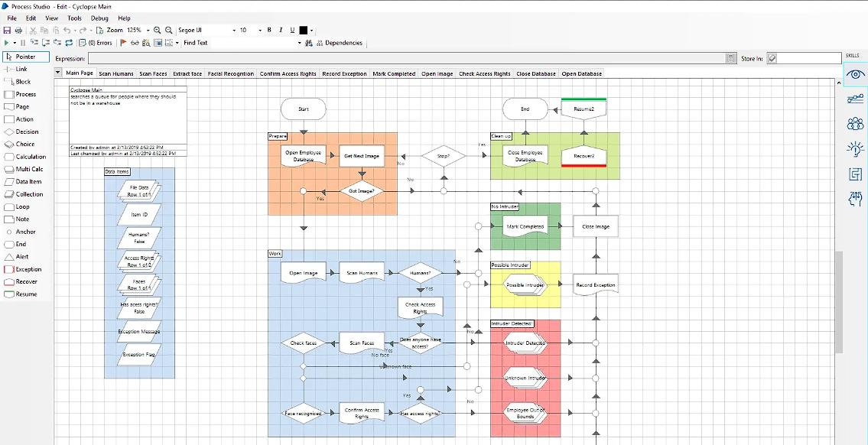Switch to the Facial Recognition page tab
The image size is (868, 445).
click(230, 73)
